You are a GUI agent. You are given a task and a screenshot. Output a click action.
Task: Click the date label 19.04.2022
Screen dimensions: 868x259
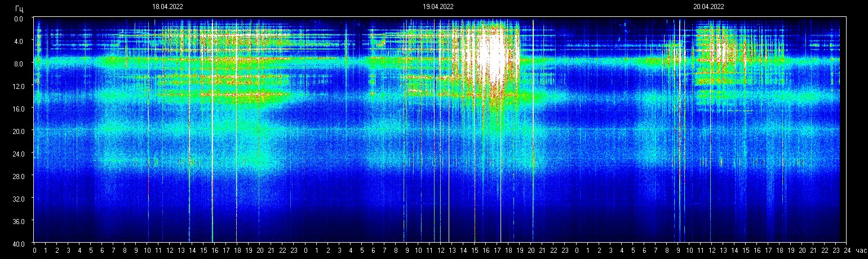(438, 7)
